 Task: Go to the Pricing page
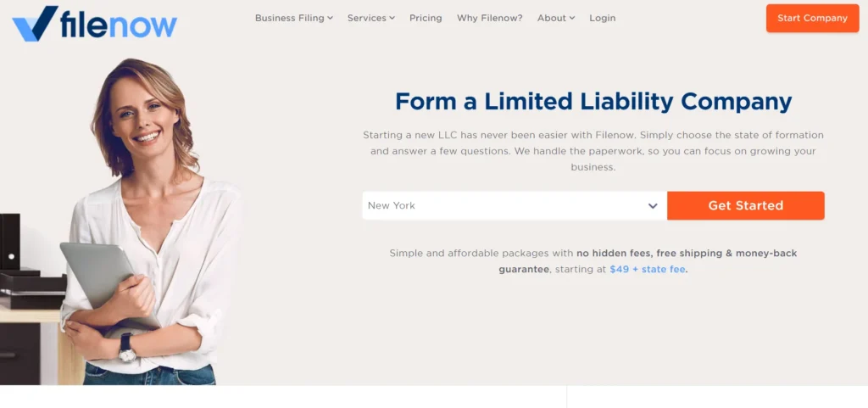point(426,18)
